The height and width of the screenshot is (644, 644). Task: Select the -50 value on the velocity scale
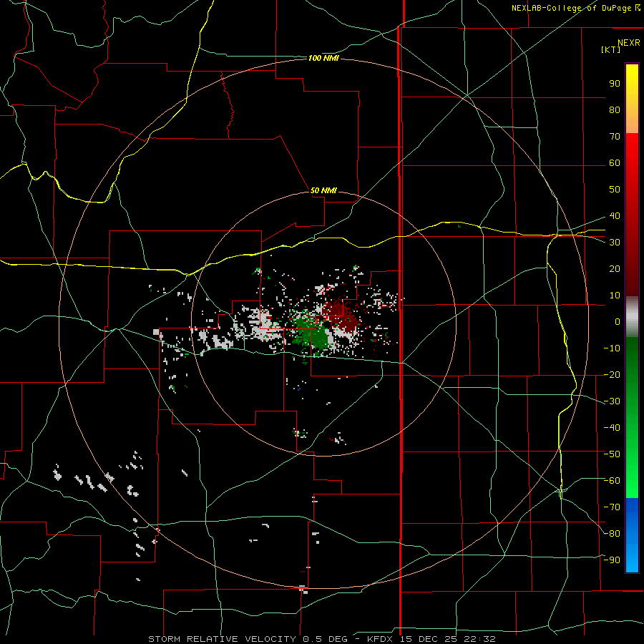click(x=612, y=454)
